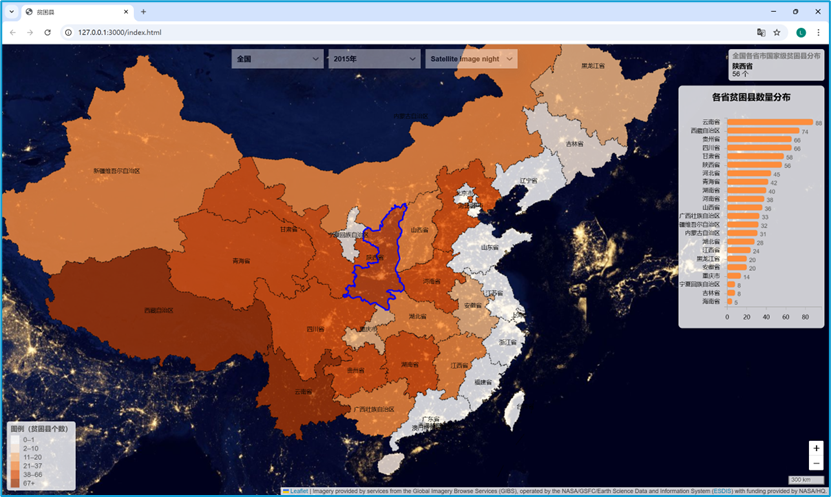
Task: Click 湖北省 region on the map
Action: 418,316
